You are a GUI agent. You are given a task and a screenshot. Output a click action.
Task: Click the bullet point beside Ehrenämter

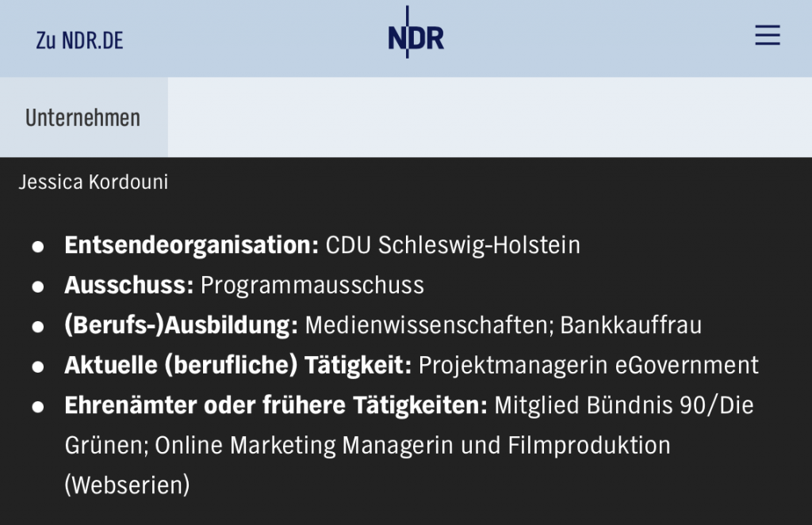[37, 407]
